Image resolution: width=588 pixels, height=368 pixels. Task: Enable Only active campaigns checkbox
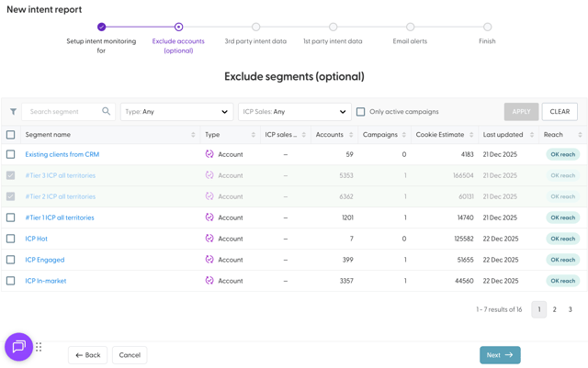tap(361, 112)
